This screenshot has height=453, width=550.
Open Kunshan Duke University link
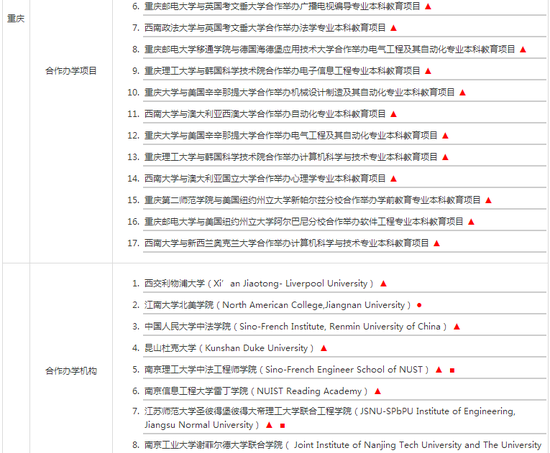[x=229, y=348]
